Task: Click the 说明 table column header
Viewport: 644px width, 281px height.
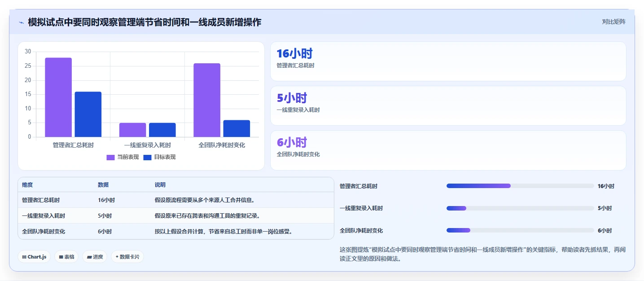Action: point(160,185)
